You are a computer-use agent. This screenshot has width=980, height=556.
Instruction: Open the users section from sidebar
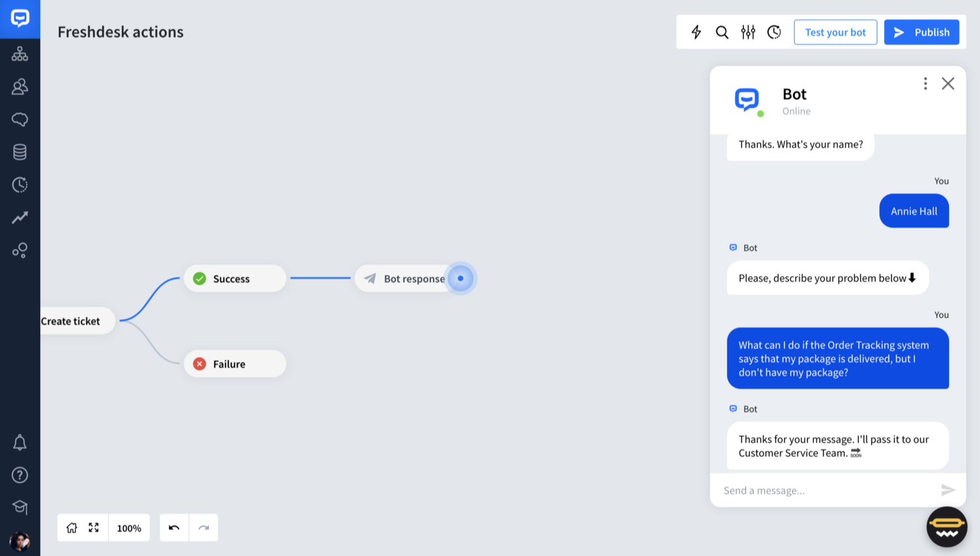coord(20,86)
